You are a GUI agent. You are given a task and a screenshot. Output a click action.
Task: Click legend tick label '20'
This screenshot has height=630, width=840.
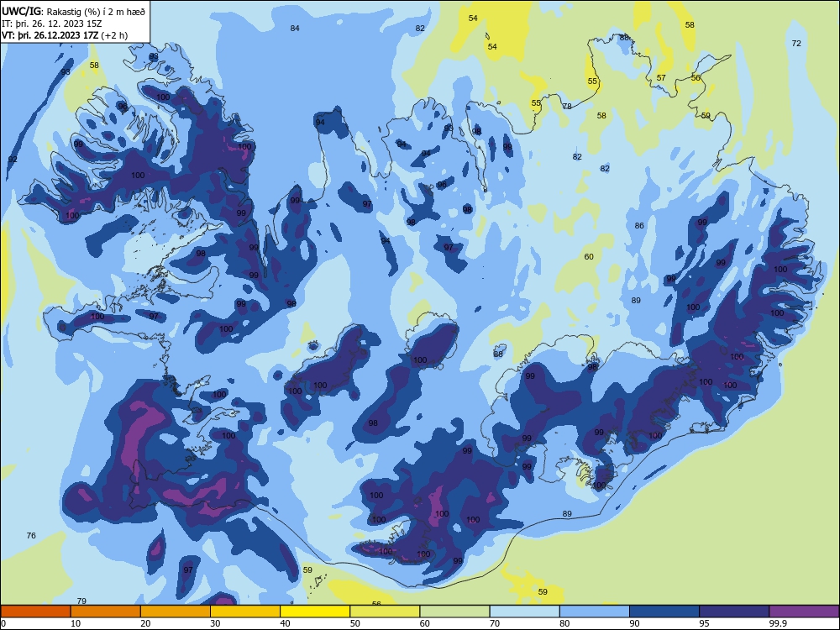click(x=145, y=623)
